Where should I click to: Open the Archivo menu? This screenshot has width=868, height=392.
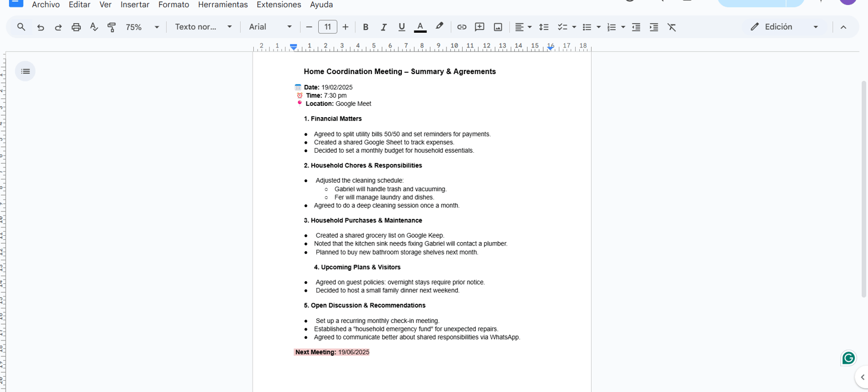coord(46,5)
